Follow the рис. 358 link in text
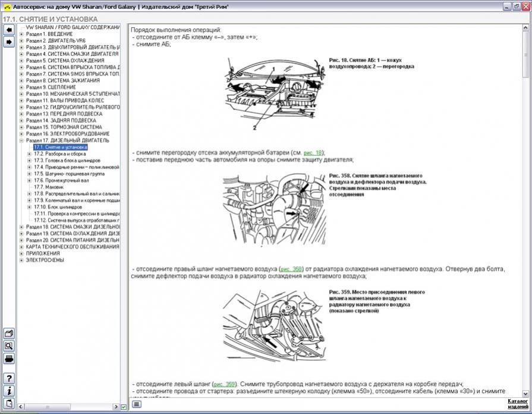This screenshot has width=532, height=414. pos(291,269)
